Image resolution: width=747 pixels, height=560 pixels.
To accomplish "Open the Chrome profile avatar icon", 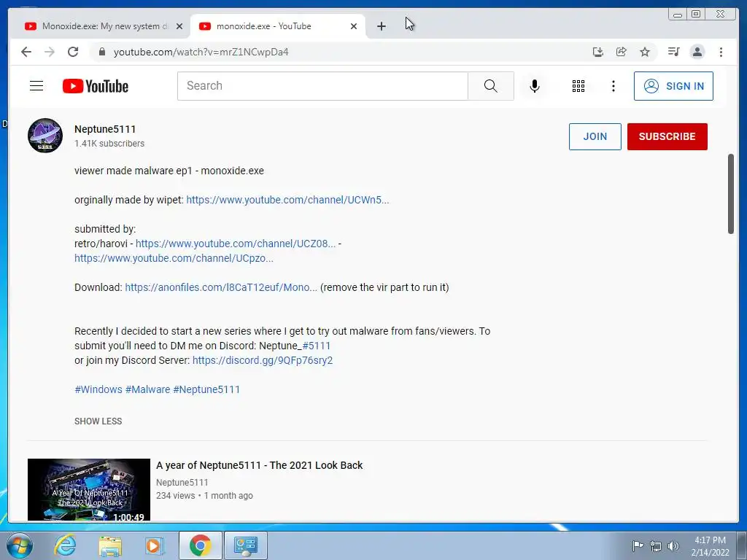I will (x=697, y=52).
